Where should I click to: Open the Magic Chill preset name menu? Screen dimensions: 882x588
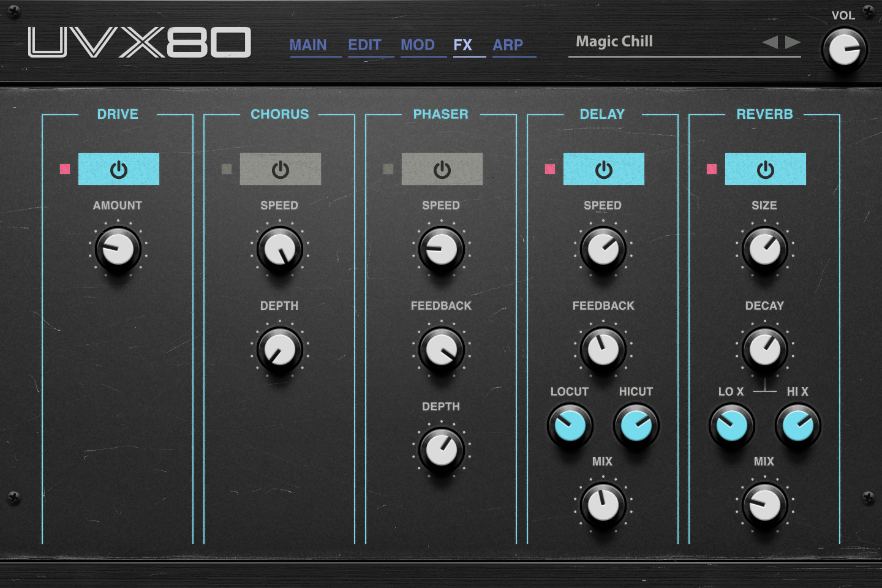coord(614,42)
